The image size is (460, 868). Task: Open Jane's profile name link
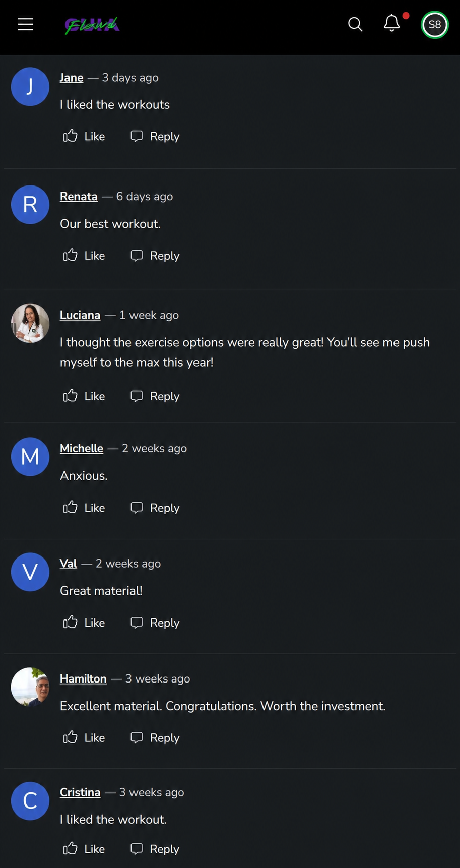[x=72, y=78]
